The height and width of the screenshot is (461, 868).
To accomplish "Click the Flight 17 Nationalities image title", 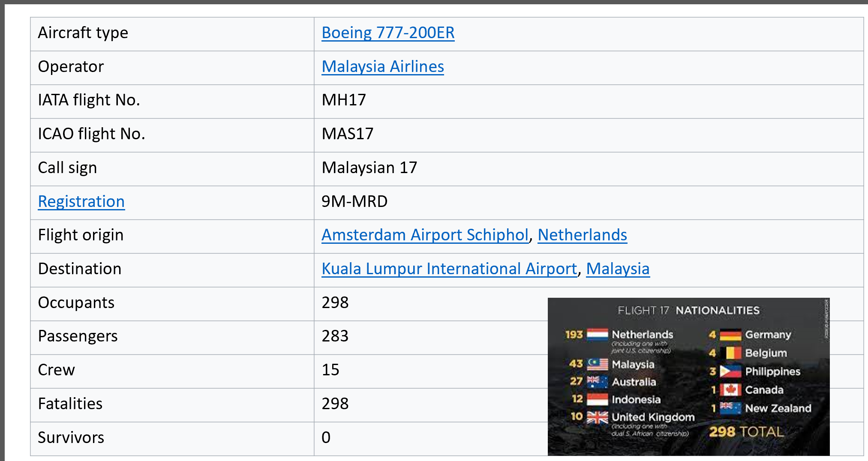I will pyautogui.click(x=688, y=310).
